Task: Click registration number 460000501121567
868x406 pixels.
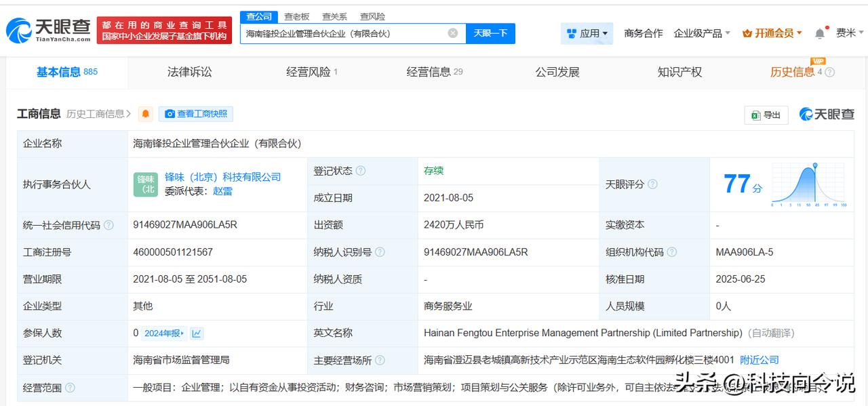Action: 173,251
